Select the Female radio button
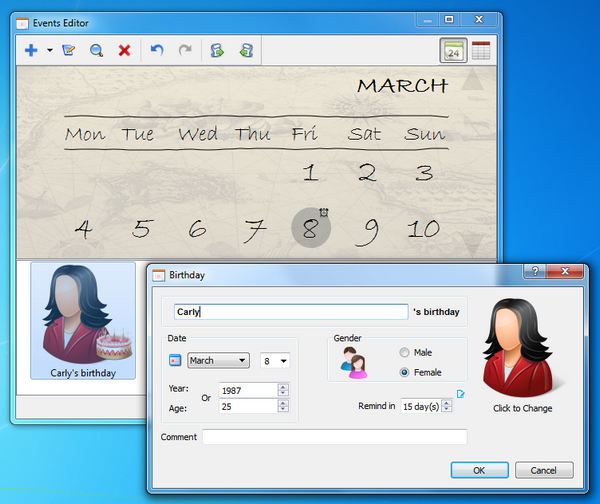Image resolution: width=600 pixels, height=504 pixels. pos(404,372)
